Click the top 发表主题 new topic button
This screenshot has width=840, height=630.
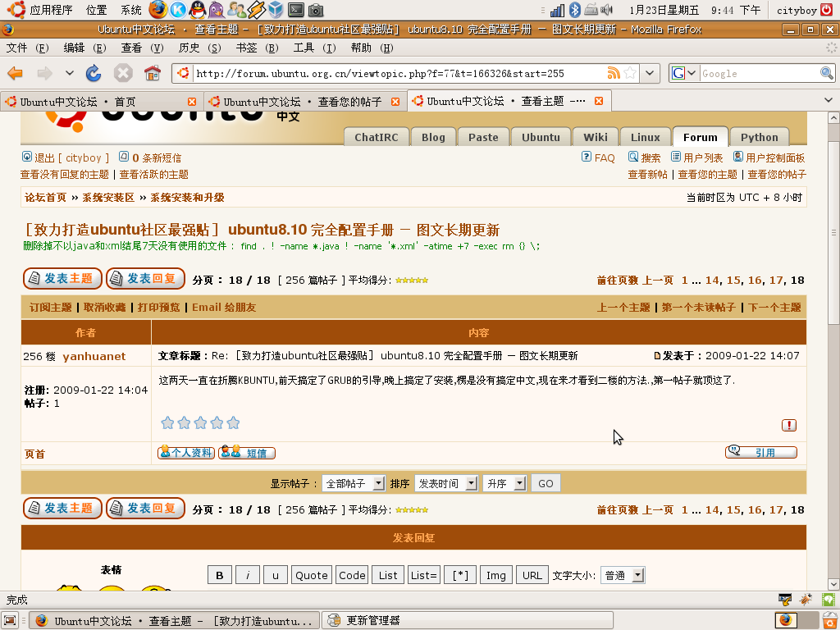[x=62, y=279]
